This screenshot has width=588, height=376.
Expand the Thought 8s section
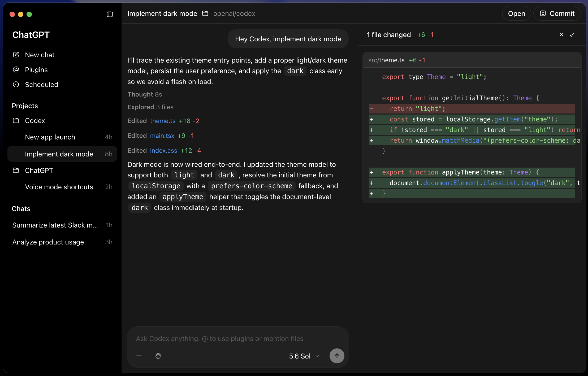coord(145,94)
